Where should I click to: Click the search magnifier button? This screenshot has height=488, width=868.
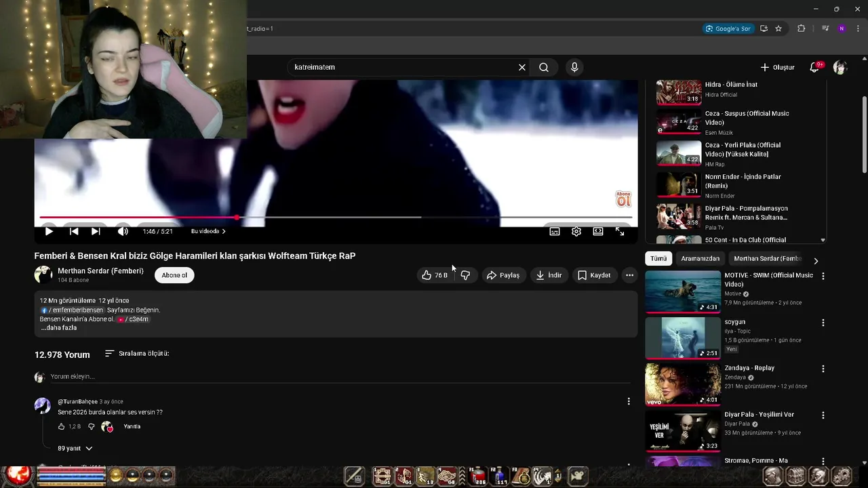[544, 67]
